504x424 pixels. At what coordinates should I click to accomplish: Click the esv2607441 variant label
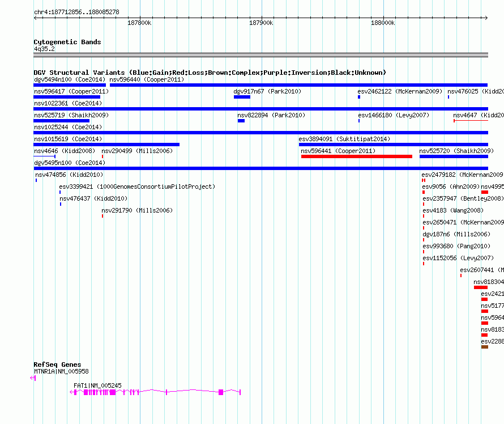click(x=482, y=270)
